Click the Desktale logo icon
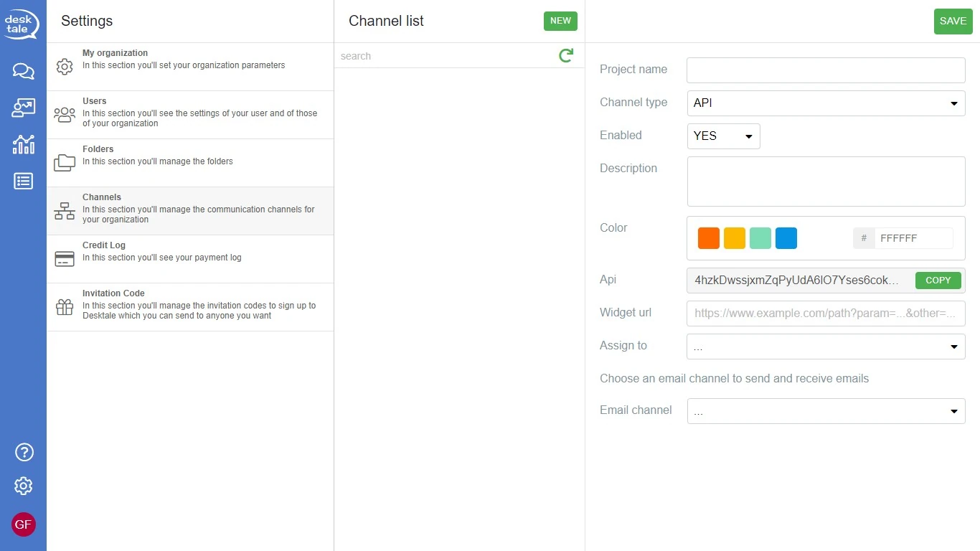Image resolution: width=980 pixels, height=551 pixels. pyautogui.click(x=21, y=23)
